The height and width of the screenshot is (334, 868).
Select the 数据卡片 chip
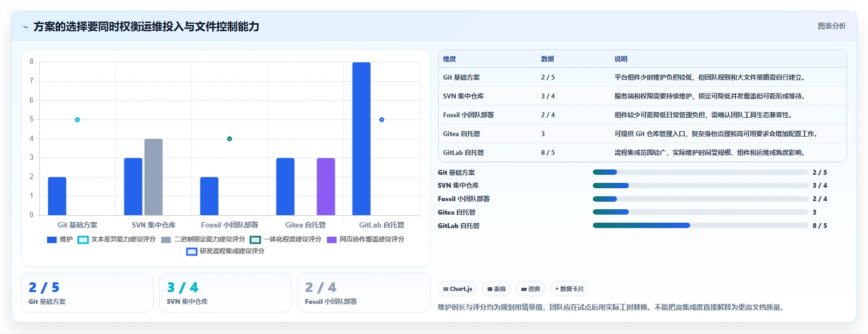tap(569, 289)
